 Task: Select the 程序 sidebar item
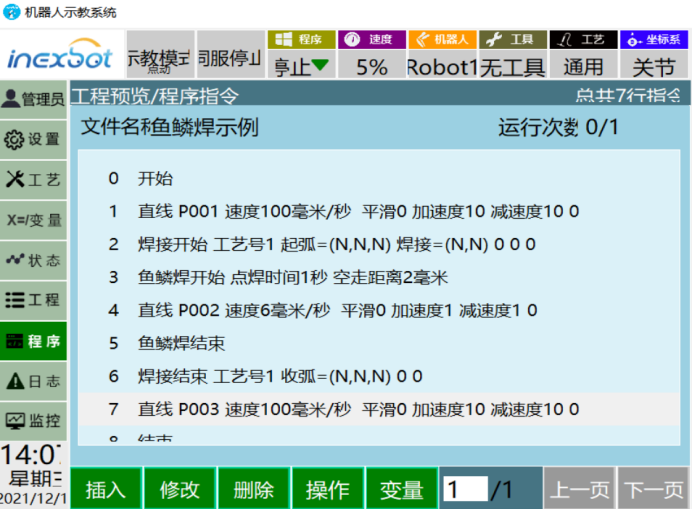[x=33, y=341]
